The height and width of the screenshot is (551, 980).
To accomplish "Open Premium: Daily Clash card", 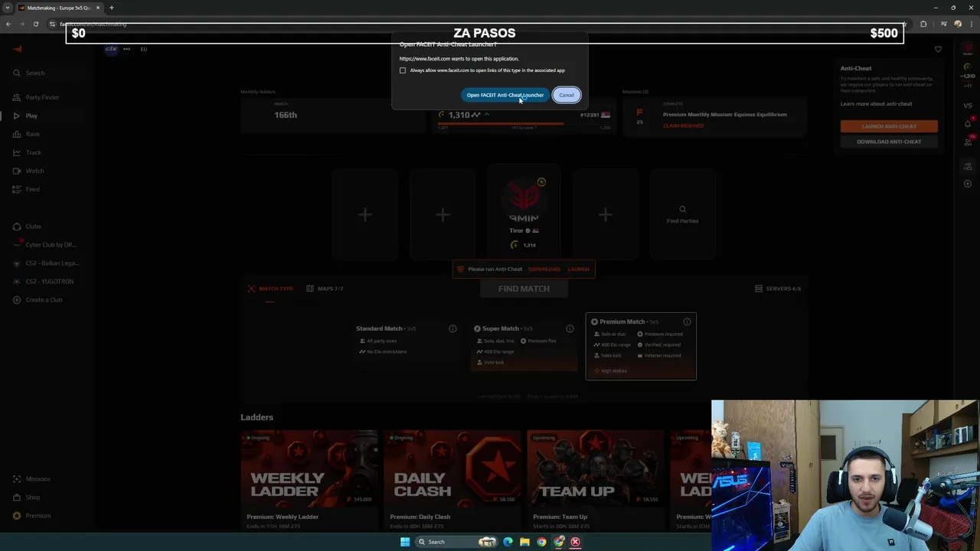I will pos(452,480).
